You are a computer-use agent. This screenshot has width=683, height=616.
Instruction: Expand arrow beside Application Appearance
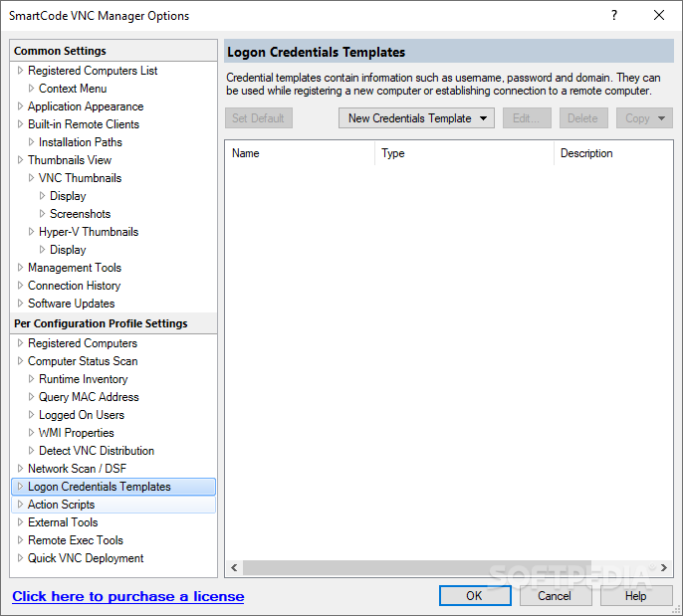(20, 105)
